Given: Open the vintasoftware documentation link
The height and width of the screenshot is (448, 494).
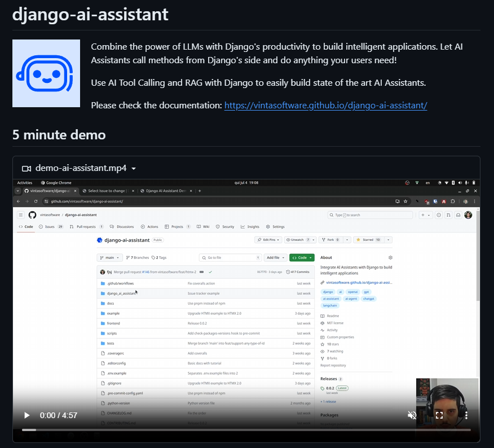Looking at the screenshot, I should 325,106.
